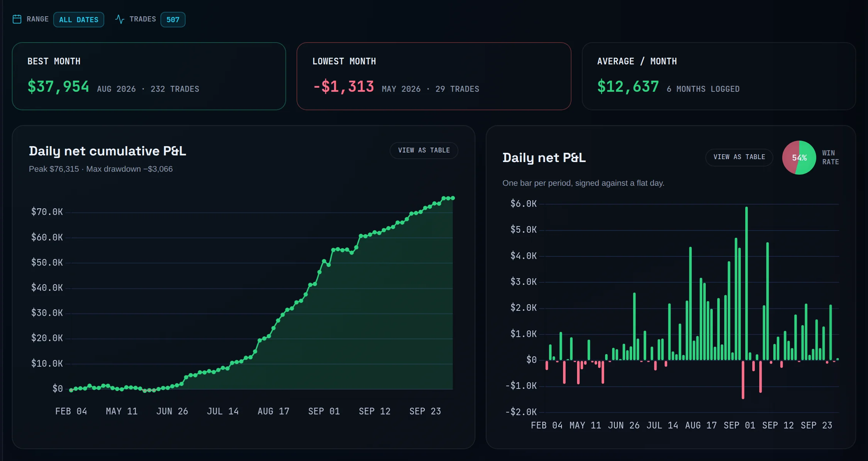Click the 'Daily net cumulative P&L' heading
The width and height of the screenshot is (868, 461).
tap(107, 151)
